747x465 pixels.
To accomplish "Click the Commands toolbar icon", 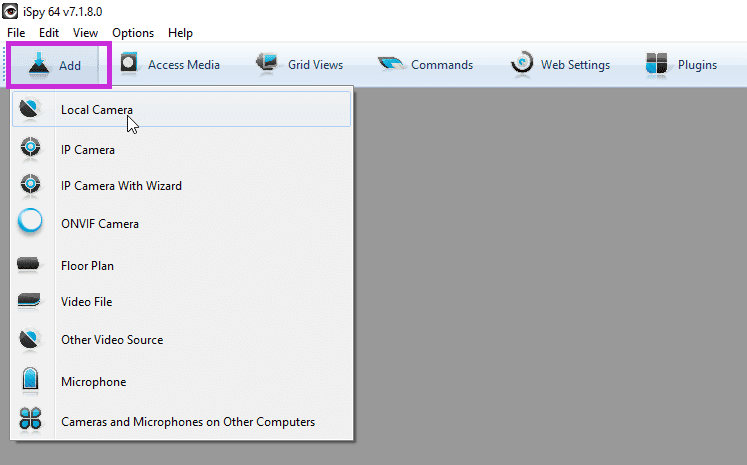I will click(x=391, y=63).
